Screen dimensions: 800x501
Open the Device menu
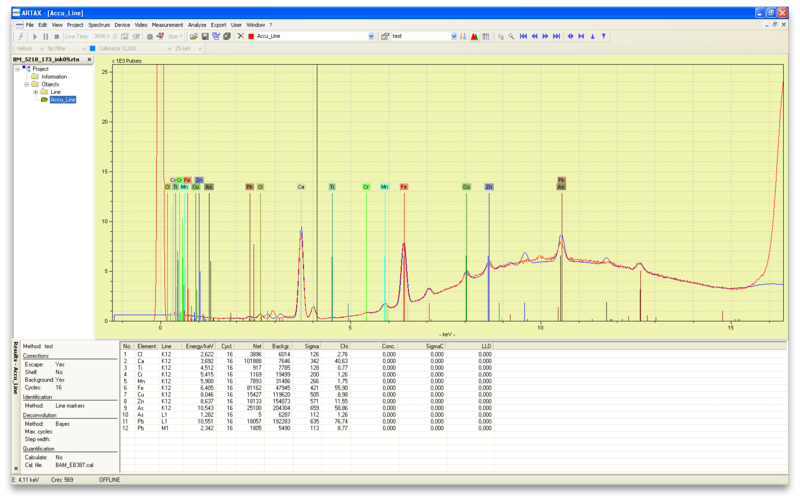[122, 24]
